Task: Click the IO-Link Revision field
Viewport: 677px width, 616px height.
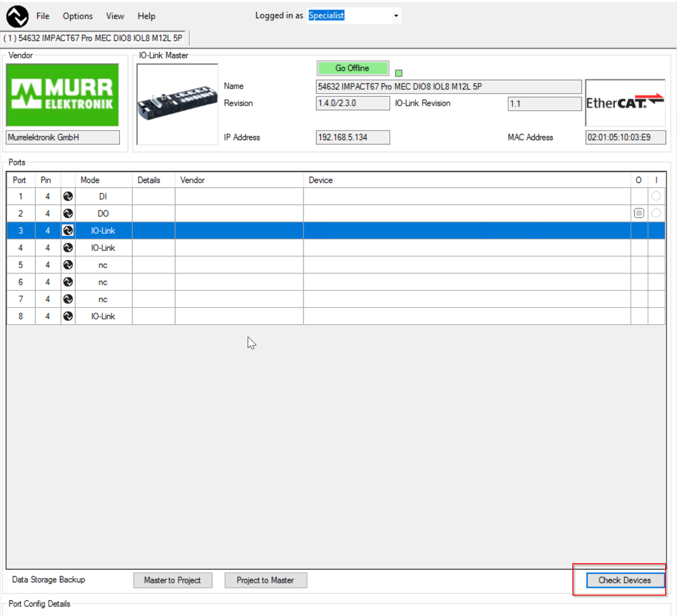Action: pos(545,104)
